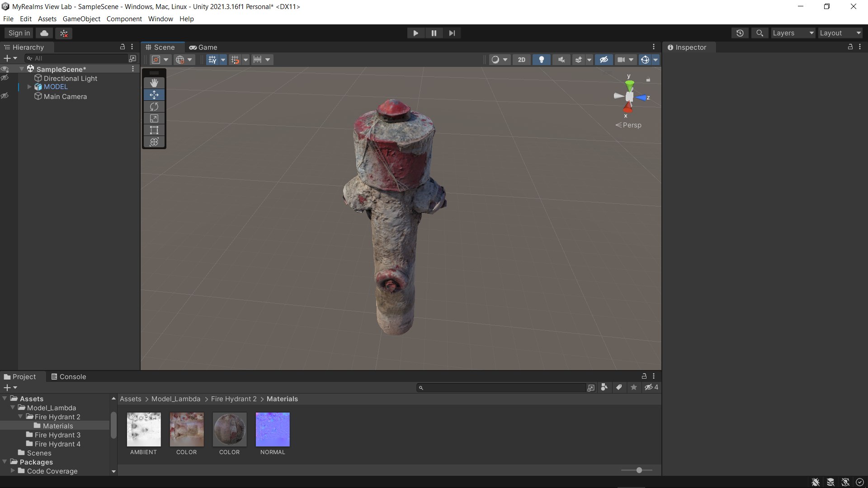Toggle Project panel lock
This screenshot has height=488, width=868.
[644, 376]
